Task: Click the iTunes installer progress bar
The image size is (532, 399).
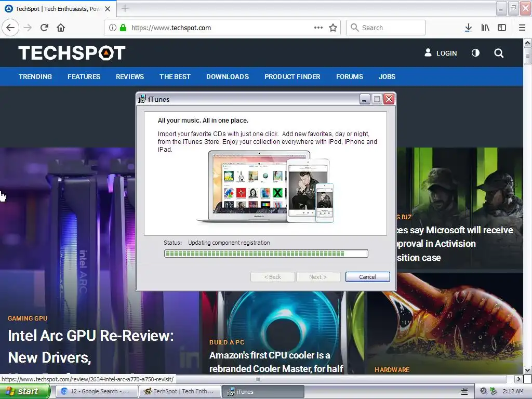Action: point(266,254)
